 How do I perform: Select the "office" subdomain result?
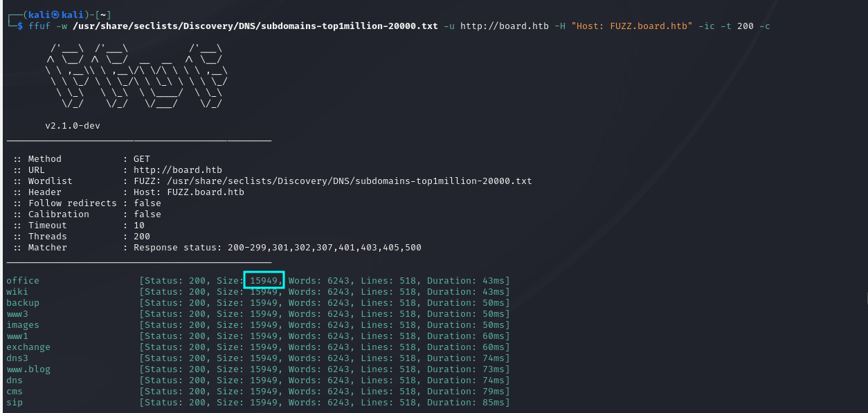(23, 281)
